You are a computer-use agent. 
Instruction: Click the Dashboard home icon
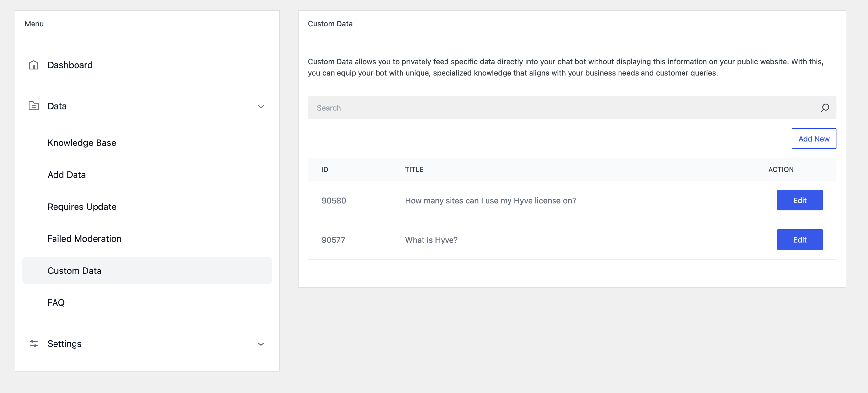point(33,65)
